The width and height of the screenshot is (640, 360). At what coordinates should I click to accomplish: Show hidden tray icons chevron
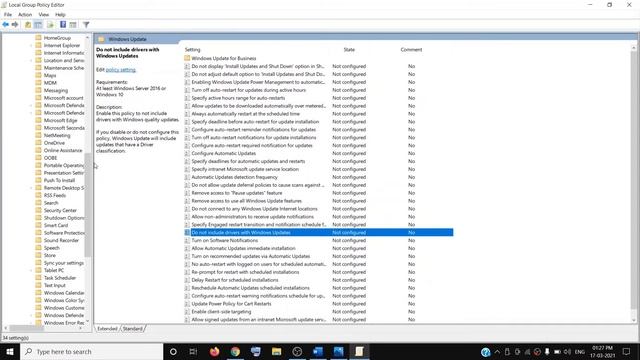coord(497,351)
